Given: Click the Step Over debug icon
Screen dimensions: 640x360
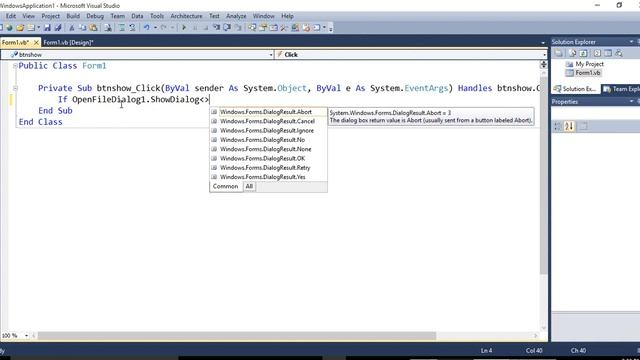Looking at the screenshot, I should click(227, 28).
